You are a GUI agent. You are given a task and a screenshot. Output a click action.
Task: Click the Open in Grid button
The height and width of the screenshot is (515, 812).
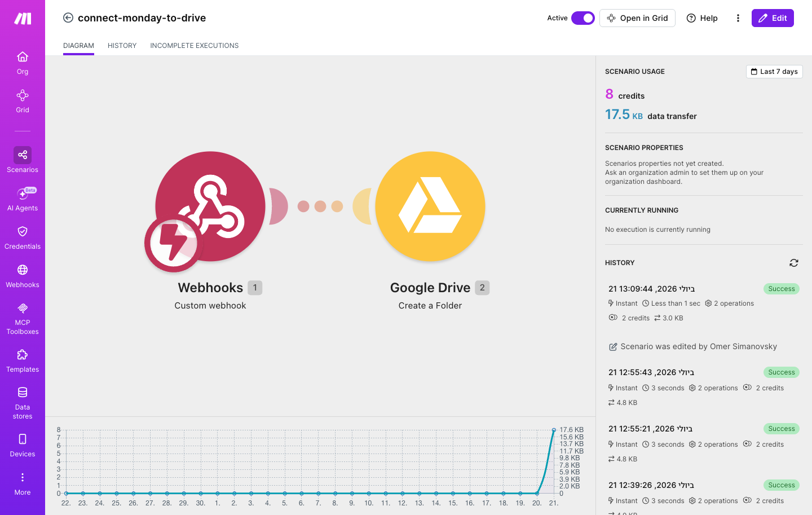coord(637,18)
